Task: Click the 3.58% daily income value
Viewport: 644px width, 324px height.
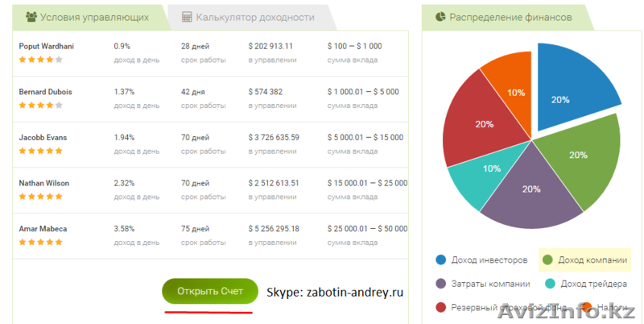Action: point(124,229)
